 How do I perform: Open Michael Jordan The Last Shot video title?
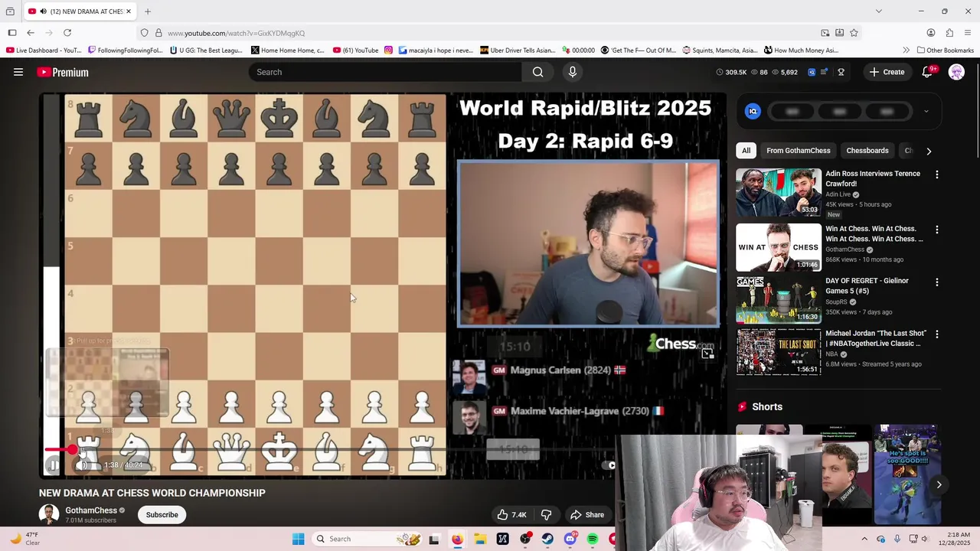[x=876, y=338]
